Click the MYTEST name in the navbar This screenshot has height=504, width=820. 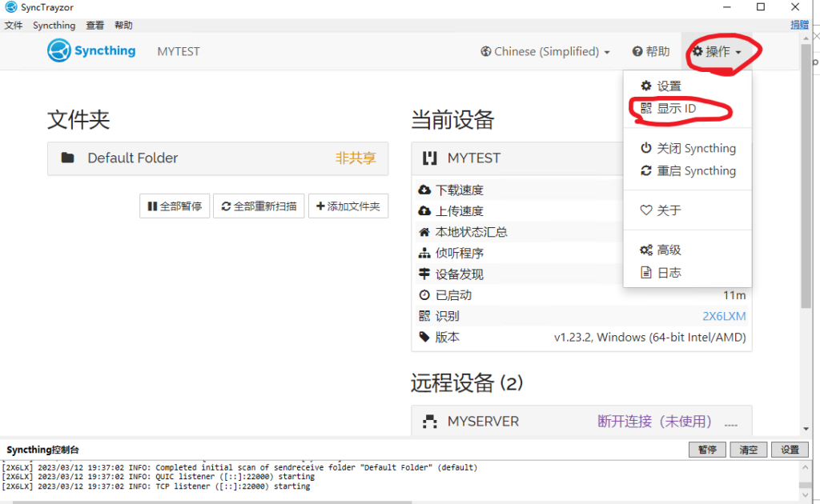click(179, 51)
